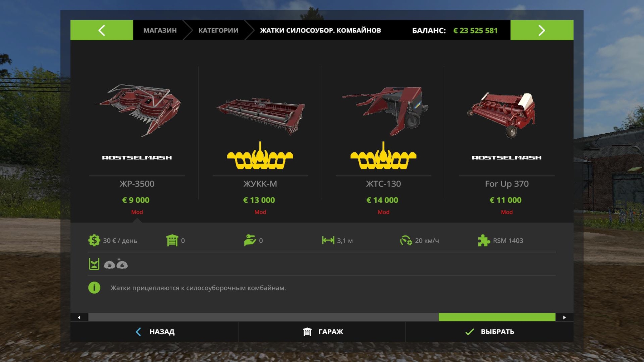Open the МАГАЗИН breadcrumb

(x=160, y=30)
